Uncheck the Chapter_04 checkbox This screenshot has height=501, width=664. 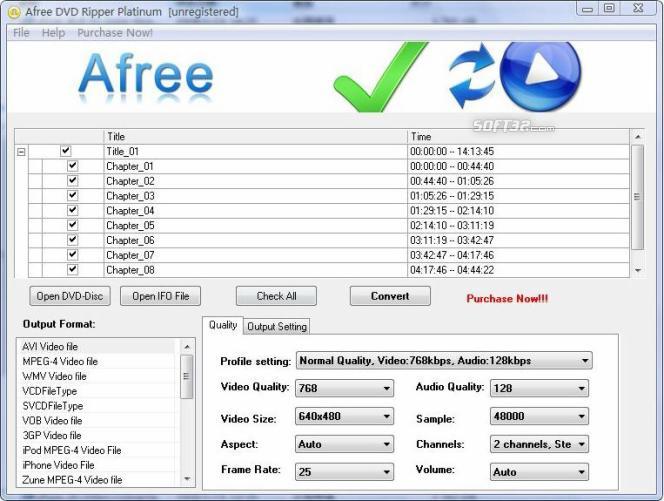72,210
